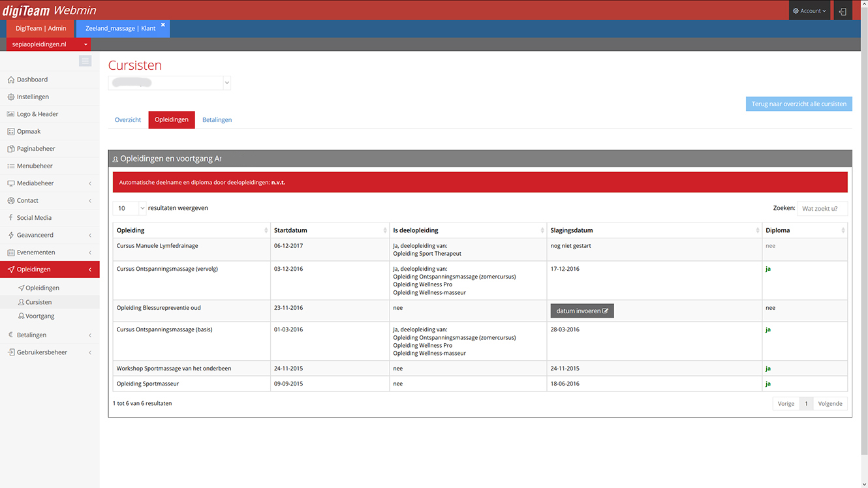The width and height of the screenshot is (868, 488).
Task: Click the datum invoeren button
Action: pyautogui.click(x=582, y=311)
